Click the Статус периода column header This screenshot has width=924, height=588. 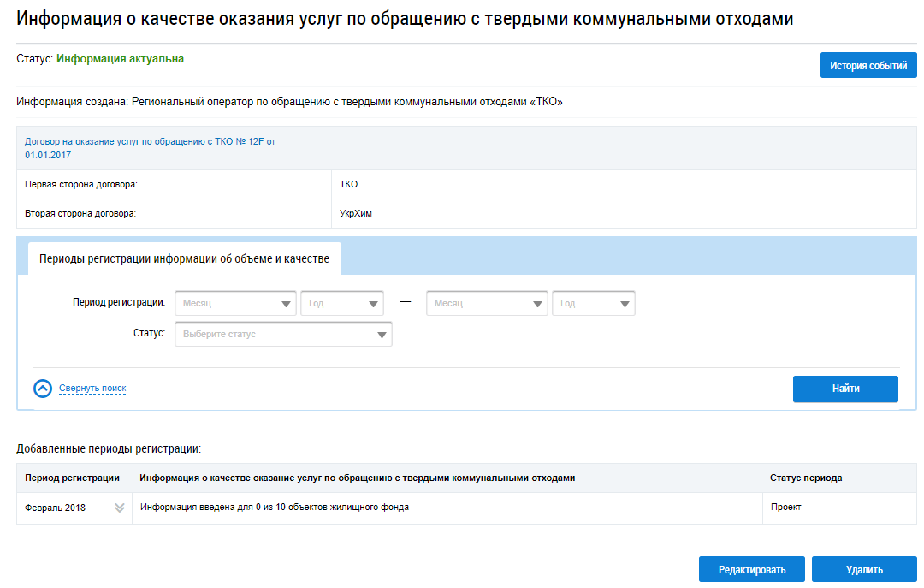(x=805, y=478)
